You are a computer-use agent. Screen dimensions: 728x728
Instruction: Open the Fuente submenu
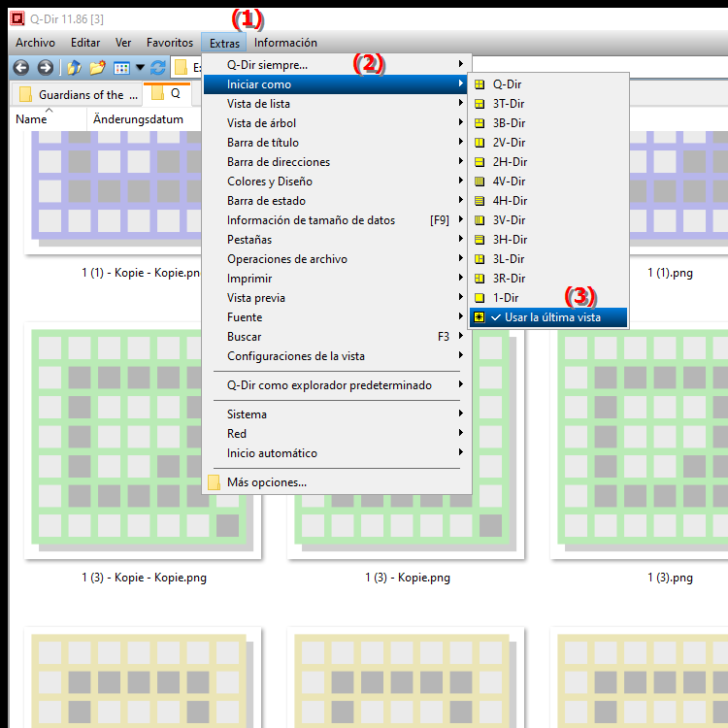[x=338, y=317]
